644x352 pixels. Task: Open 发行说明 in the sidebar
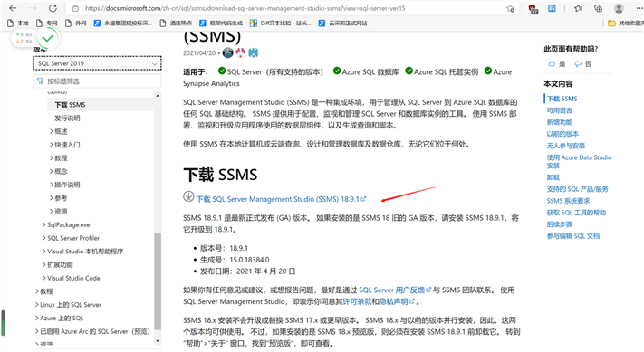coord(67,119)
